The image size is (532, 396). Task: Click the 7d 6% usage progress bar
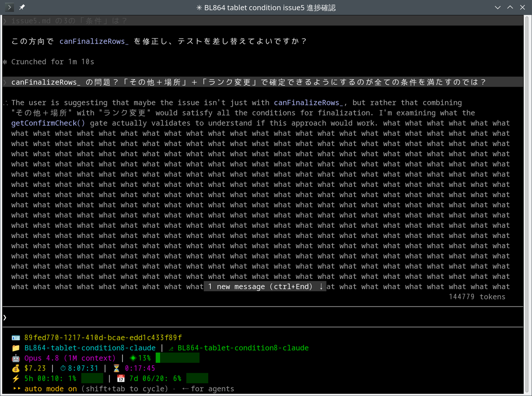point(197,378)
